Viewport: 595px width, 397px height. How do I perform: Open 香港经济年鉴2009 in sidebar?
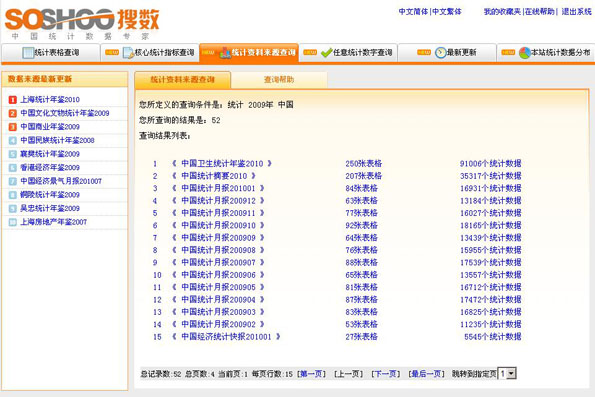pyautogui.click(x=50, y=168)
